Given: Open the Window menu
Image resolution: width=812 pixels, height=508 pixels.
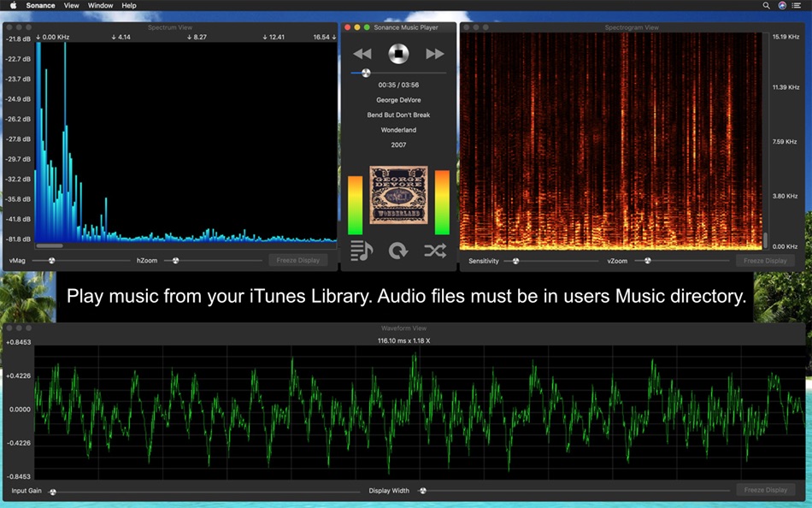Looking at the screenshot, I should 101,6.
